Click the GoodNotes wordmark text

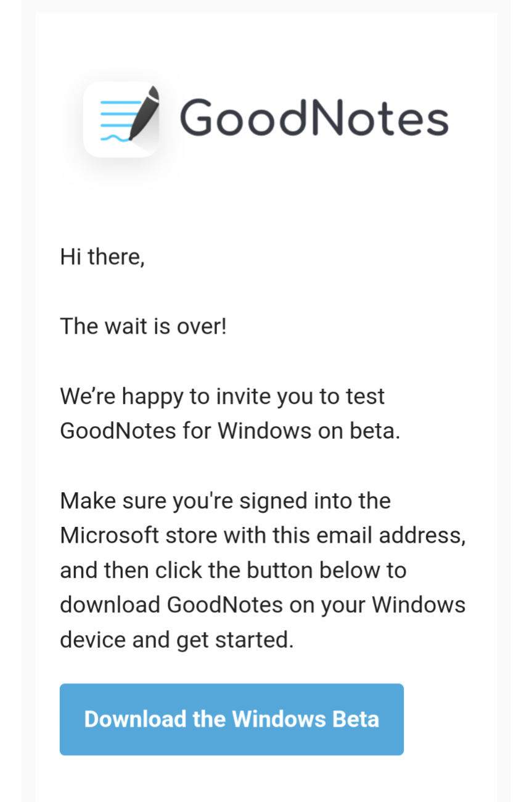[x=314, y=117]
